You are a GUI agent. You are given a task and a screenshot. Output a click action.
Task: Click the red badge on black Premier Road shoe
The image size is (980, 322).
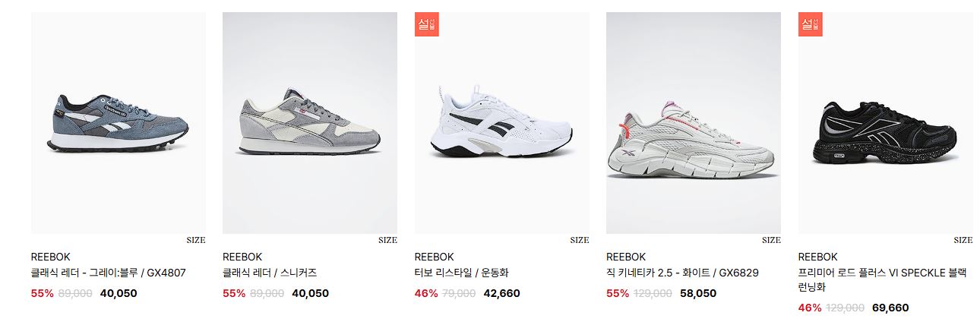click(811, 24)
